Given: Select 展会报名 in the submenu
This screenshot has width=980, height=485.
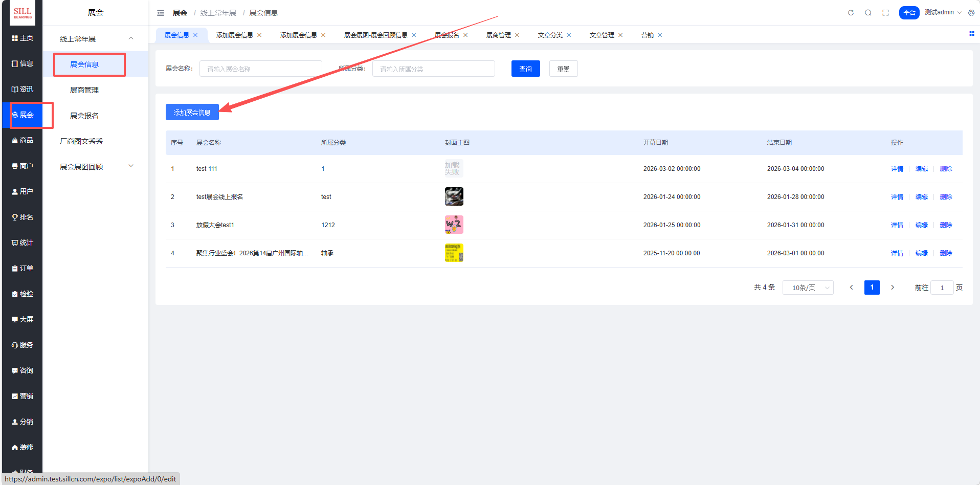Looking at the screenshot, I should pos(84,116).
